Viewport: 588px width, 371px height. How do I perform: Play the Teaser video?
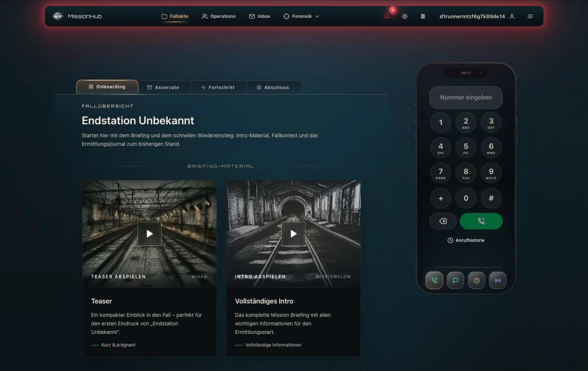pyautogui.click(x=149, y=234)
